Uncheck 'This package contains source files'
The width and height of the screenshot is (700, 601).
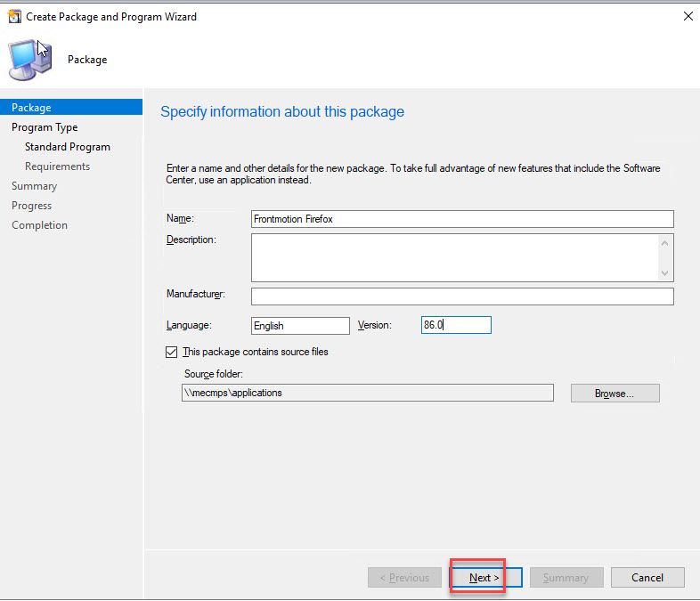[x=172, y=352]
